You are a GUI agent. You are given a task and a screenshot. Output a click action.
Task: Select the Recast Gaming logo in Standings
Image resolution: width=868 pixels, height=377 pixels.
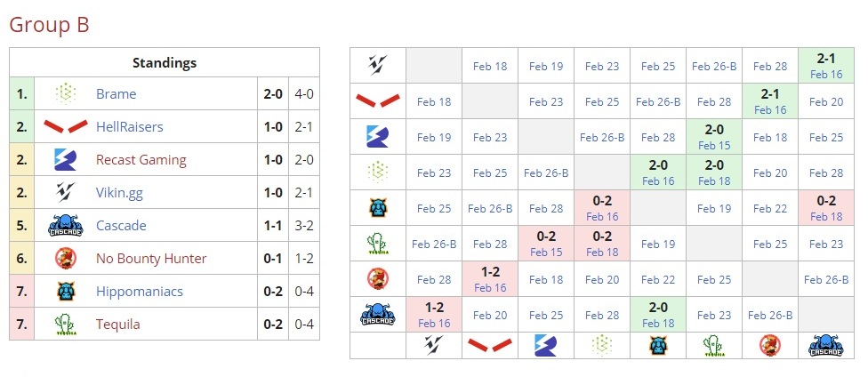(65, 160)
